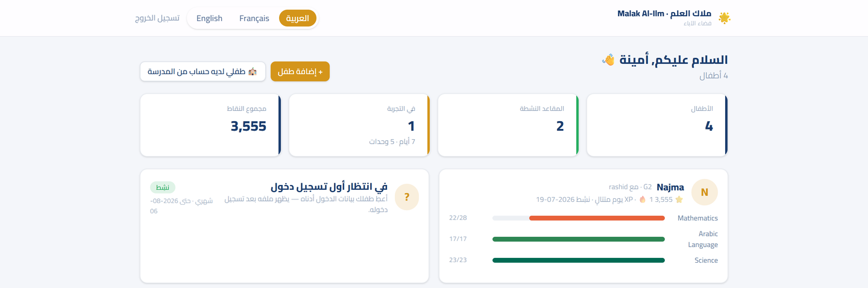Click the Science progress bar at 23/23
The height and width of the screenshot is (288, 868).
coord(579,260)
